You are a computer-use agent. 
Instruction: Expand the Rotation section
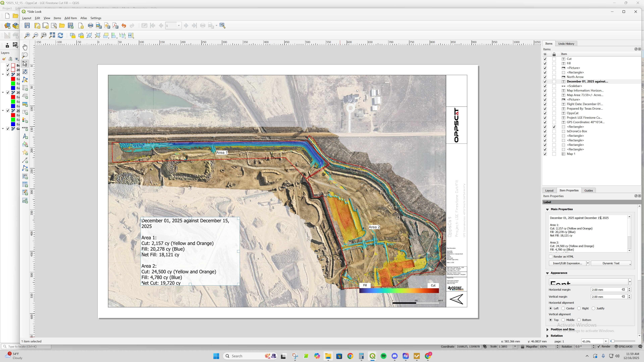click(548, 336)
